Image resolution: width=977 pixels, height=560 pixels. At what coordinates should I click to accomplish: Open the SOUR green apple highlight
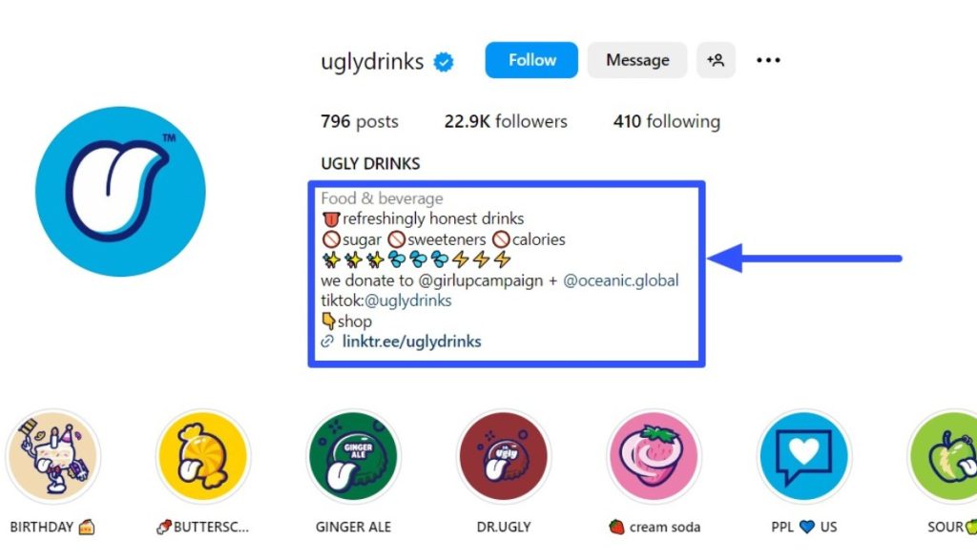click(944, 457)
